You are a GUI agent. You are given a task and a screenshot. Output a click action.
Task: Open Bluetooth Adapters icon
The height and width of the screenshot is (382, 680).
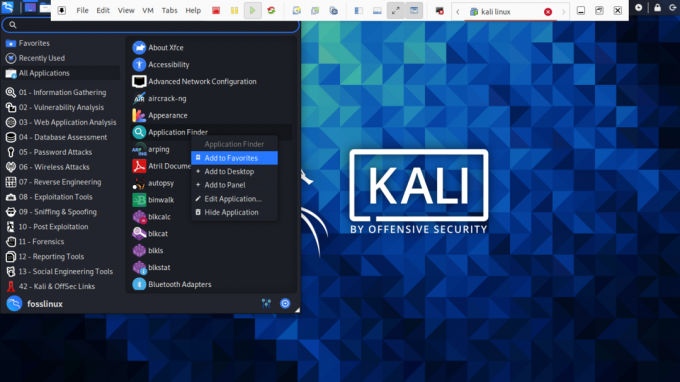(139, 284)
